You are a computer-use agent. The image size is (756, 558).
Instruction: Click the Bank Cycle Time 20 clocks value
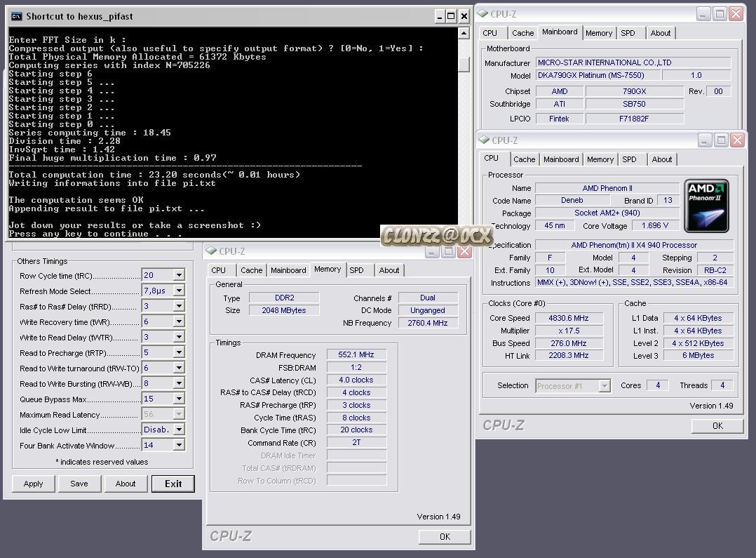356,430
